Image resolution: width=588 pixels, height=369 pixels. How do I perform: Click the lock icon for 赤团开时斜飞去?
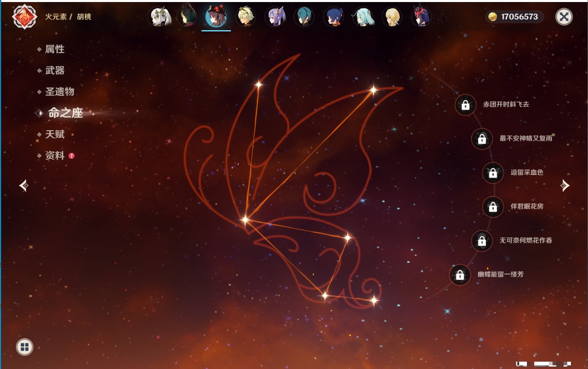(465, 105)
